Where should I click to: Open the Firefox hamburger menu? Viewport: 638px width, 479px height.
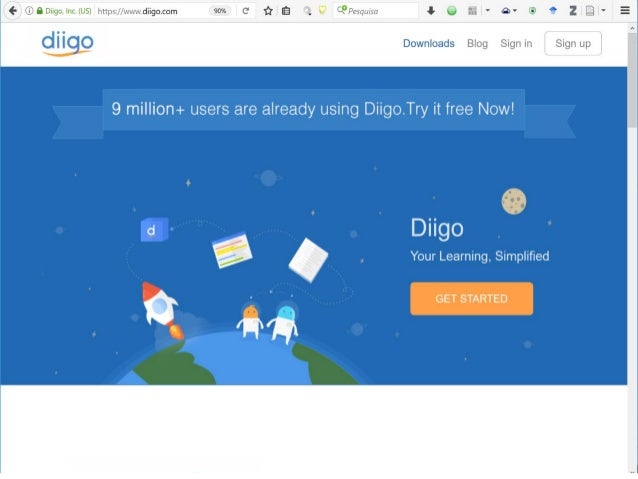pos(625,11)
